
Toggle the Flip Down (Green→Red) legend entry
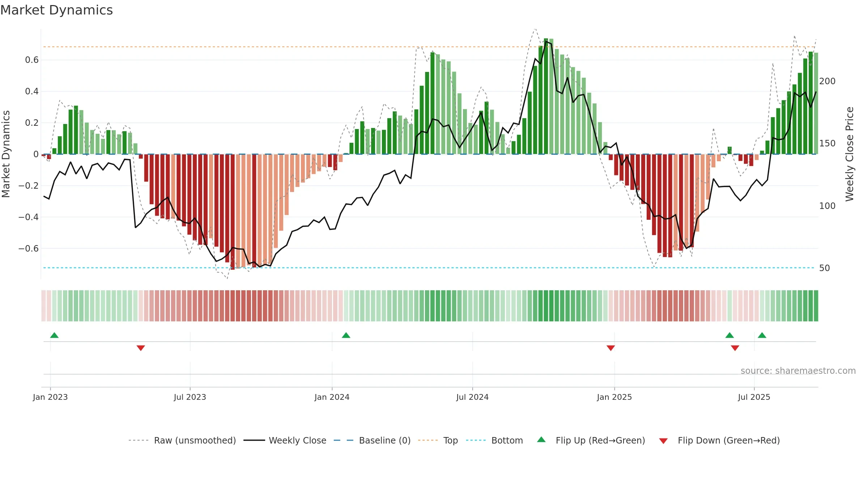coord(719,440)
